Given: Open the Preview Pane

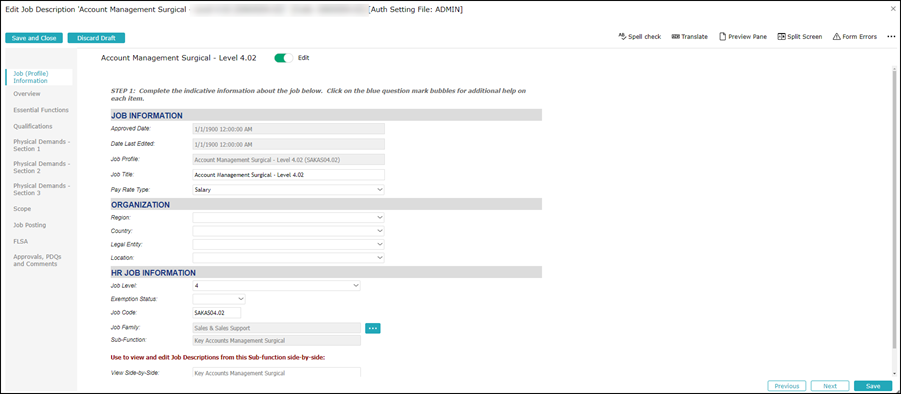Looking at the screenshot, I should point(743,37).
